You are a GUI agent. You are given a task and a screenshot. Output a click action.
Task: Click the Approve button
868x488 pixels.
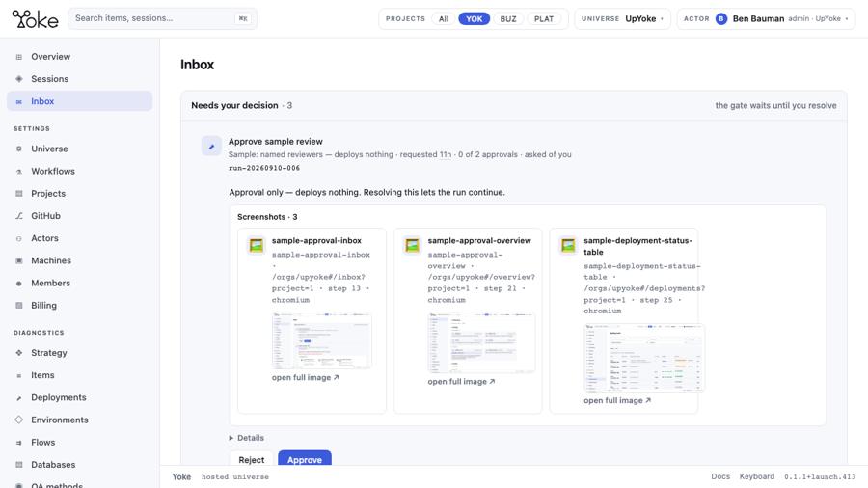[x=305, y=459]
